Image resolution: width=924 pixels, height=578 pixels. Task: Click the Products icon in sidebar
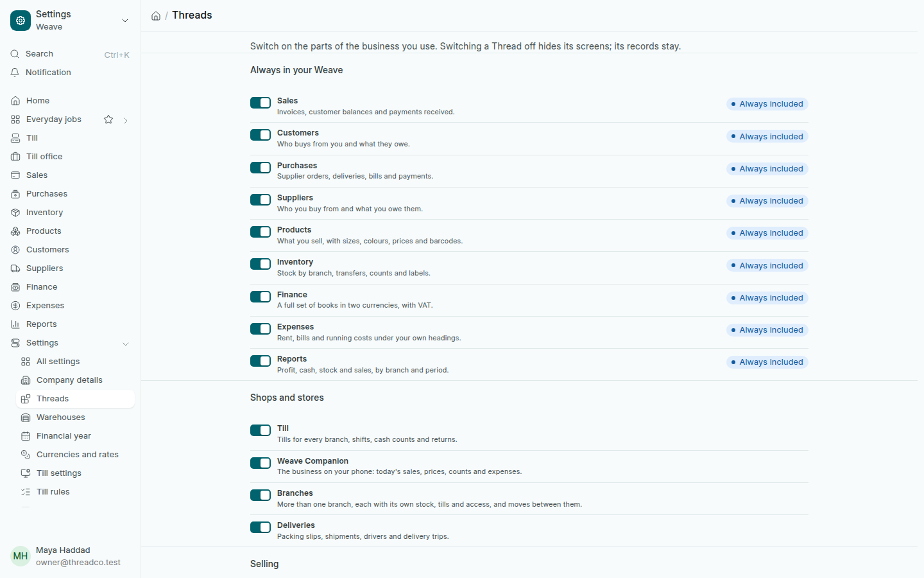click(x=15, y=231)
